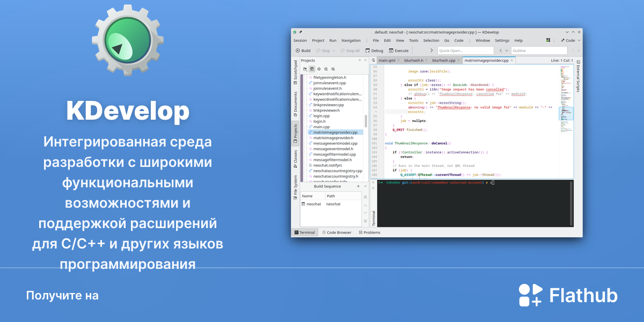Screen dimensions: 644x322
Task: Click the green grid area-switcher icon
Action: [548, 40]
